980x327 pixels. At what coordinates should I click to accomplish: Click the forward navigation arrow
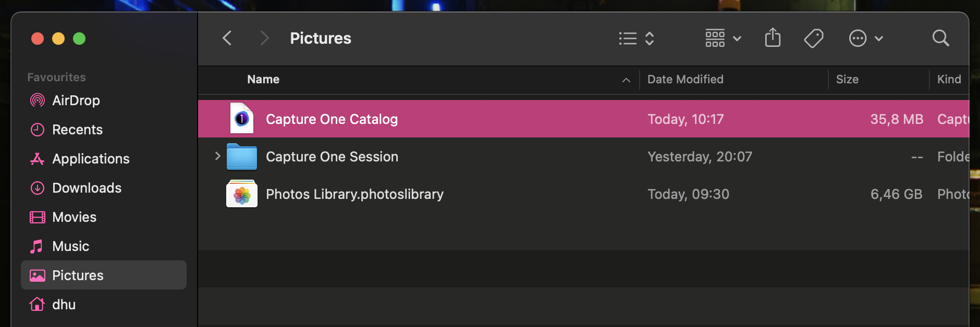(264, 38)
